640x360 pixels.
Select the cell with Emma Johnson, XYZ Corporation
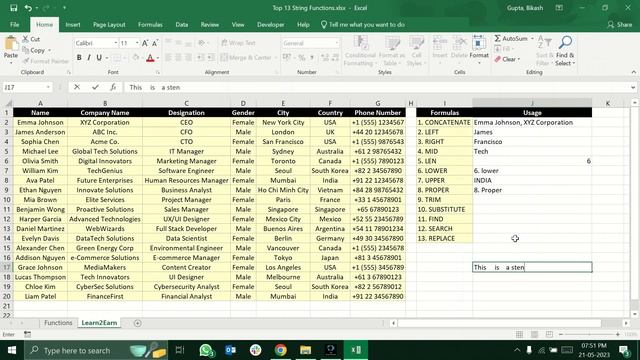pos(532,122)
